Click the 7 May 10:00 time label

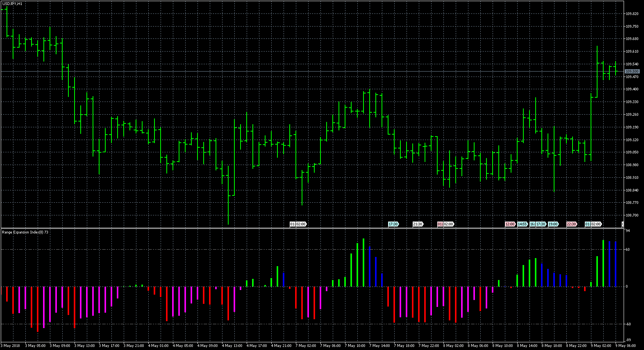pyautogui.click(x=356, y=346)
